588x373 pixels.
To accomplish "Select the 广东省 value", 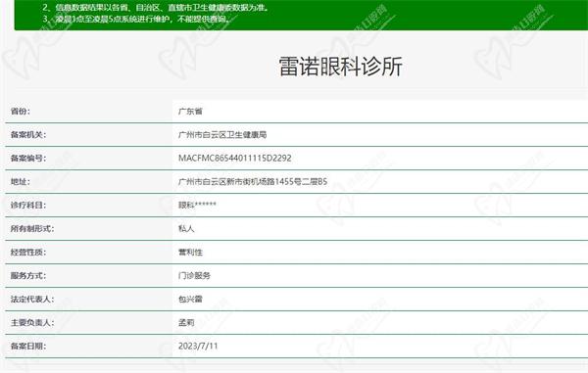I will [190, 112].
